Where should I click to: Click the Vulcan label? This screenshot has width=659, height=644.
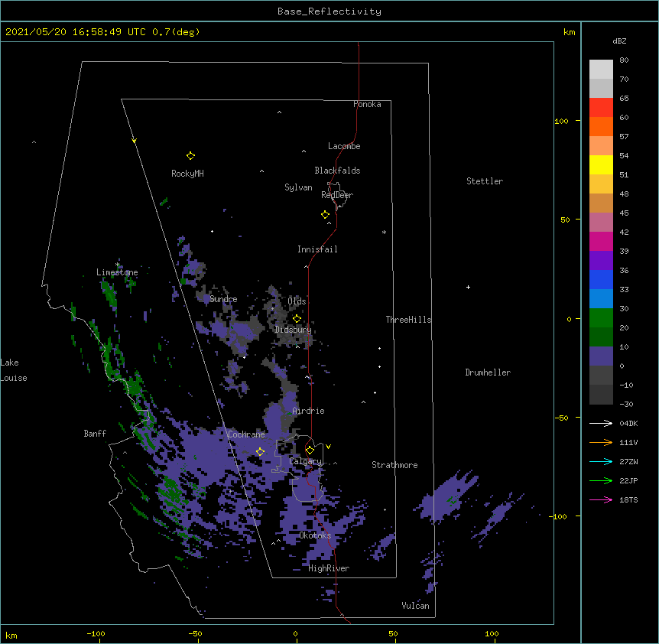tap(415, 606)
